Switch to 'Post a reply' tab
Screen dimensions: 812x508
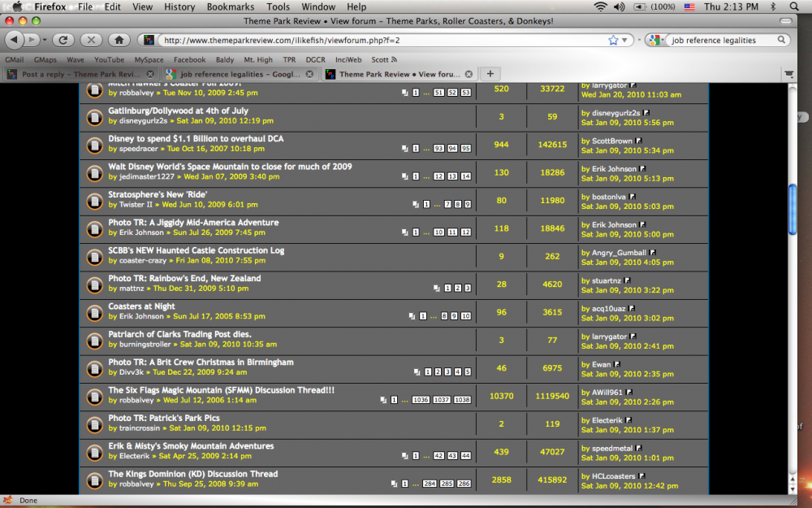click(x=73, y=74)
